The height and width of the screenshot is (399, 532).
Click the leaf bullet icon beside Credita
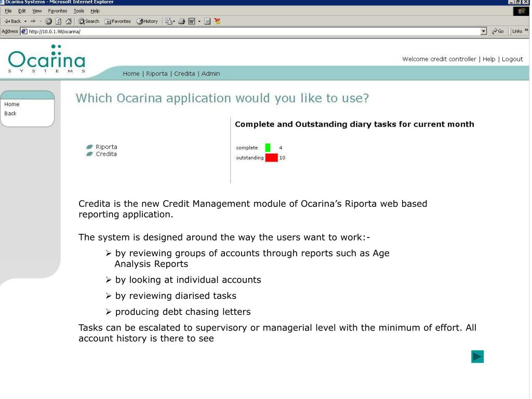(89, 154)
